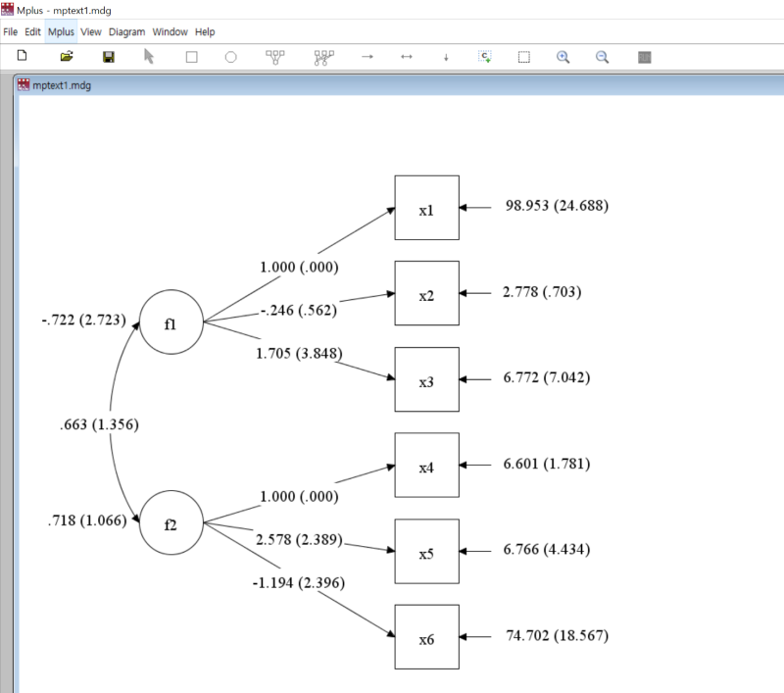
Task: Open the Diagram menu
Action: tap(127, 32)
